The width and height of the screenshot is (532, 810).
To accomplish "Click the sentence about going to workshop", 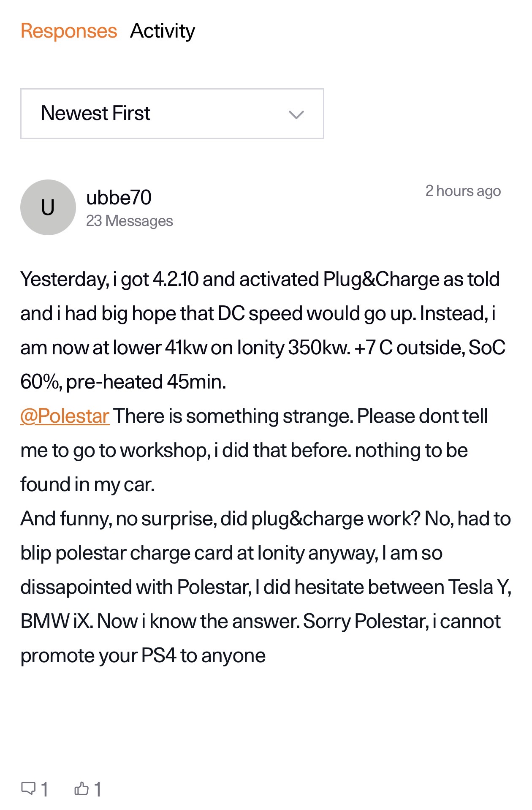I will click(x=244, y=451).
